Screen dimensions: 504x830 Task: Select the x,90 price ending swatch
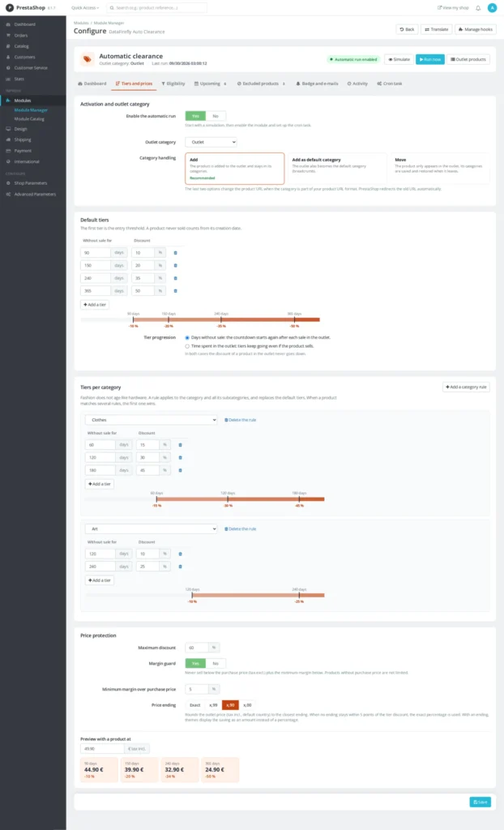click(x=230, y=705)
